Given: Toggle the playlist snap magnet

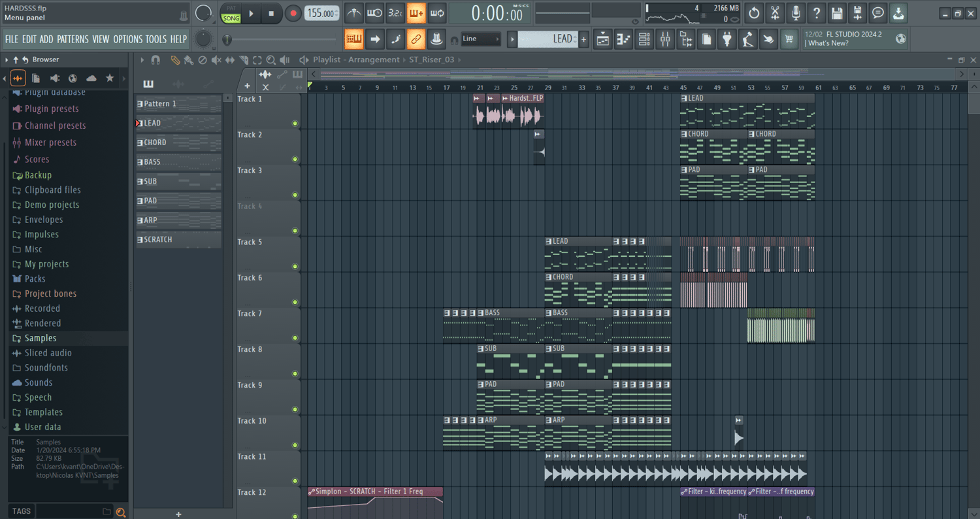Looking at the screenshot, I should [x=155, y=60].
